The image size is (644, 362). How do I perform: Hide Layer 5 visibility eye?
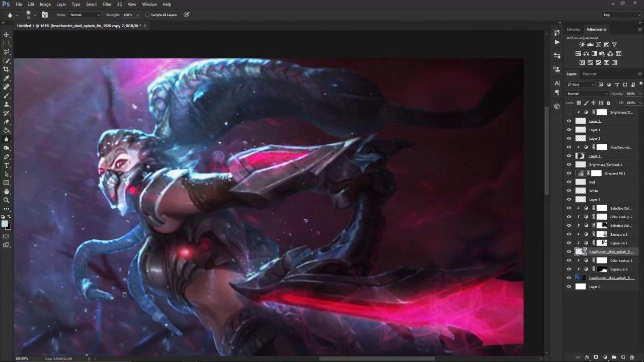pos(569,121)
